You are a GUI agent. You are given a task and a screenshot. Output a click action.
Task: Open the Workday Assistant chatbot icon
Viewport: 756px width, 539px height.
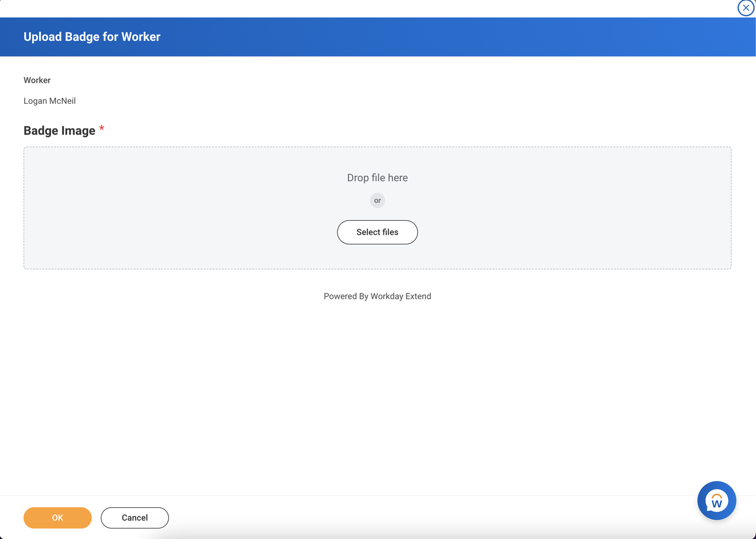716,500
